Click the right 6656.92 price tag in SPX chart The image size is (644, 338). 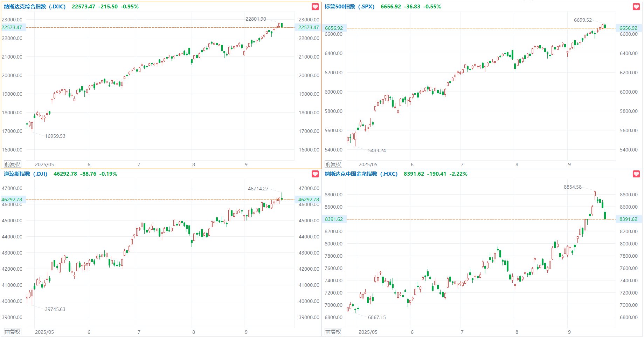629,28
